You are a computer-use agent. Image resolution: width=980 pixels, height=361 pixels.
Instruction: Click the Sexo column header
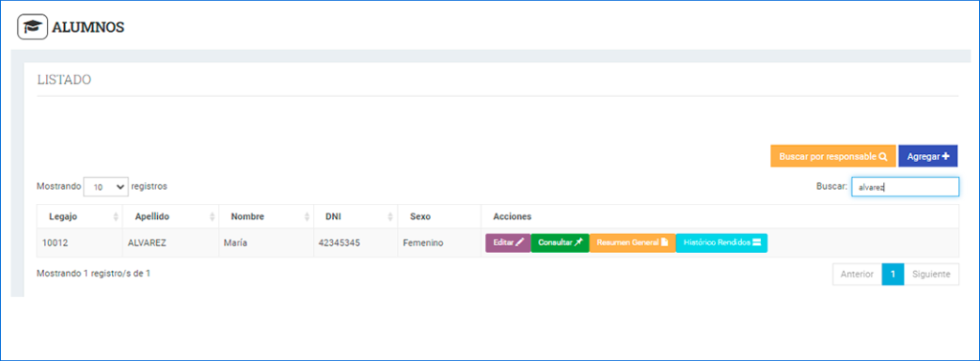pyautogui.click(x=438, y=216)
